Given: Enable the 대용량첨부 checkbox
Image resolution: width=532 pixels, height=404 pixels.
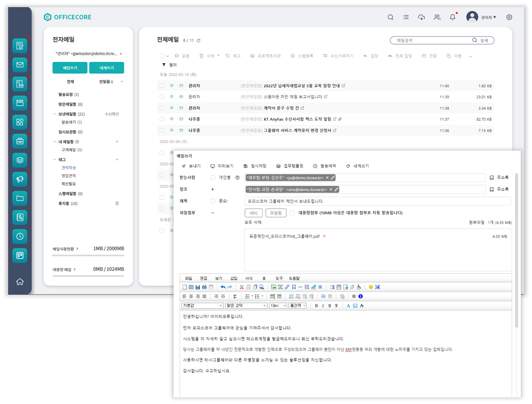Looking at the screenshot, I should (x=292, y=213).
